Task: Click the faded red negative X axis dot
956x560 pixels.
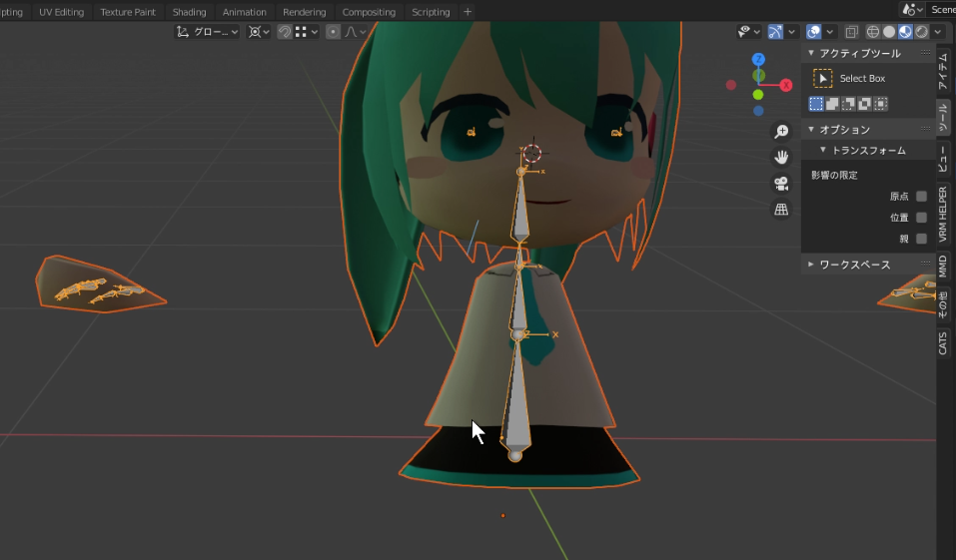Action: [x=731, y=85]
